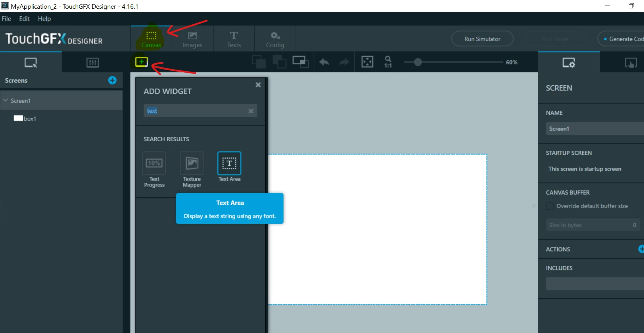Go to the Config tab

275,39
